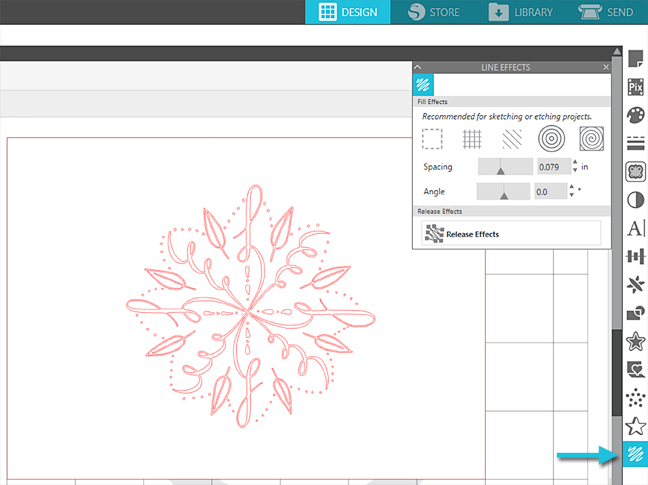Click the Spacing value field 0.079
Viewport: 648px width, 485px height.
coord(553,167)
